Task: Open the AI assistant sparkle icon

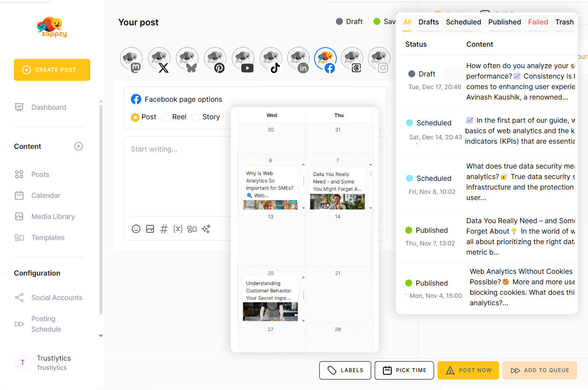Action: (206, 229)
